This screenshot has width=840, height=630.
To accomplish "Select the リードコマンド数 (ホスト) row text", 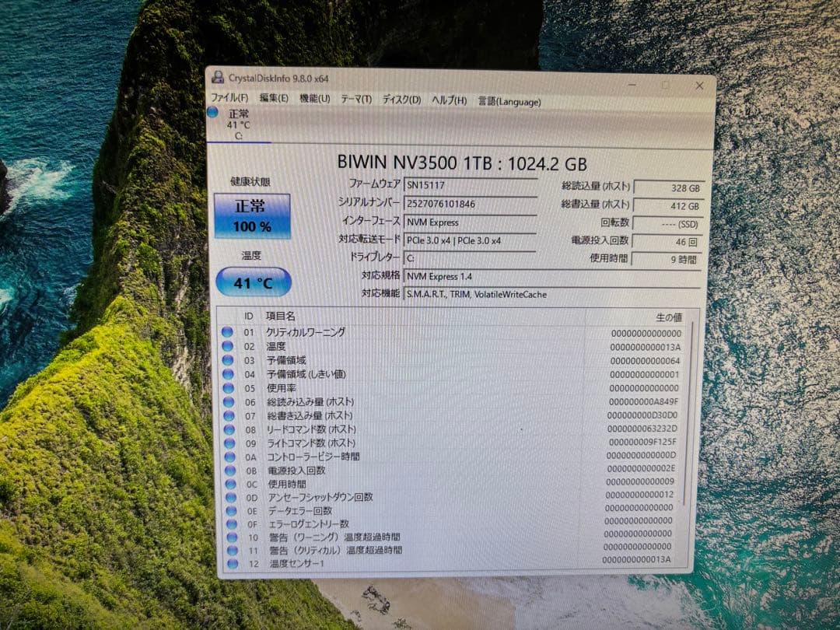I will tap(312, 429).
